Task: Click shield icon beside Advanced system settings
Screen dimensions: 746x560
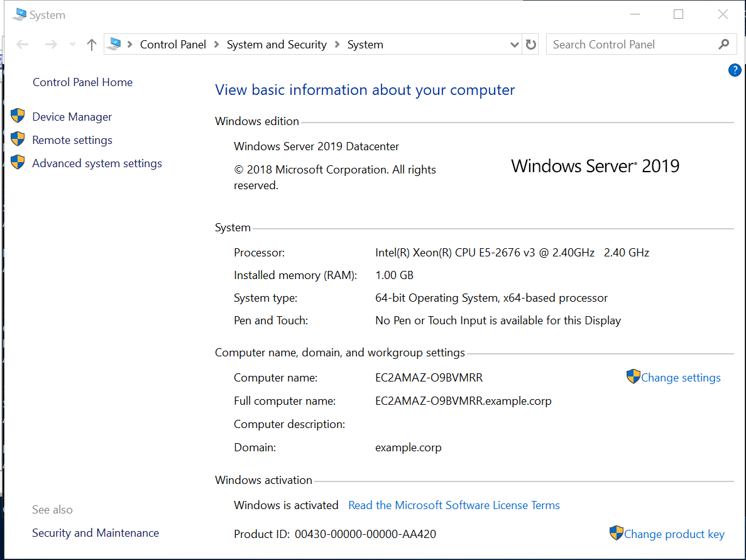Action: tap(18, 162)
